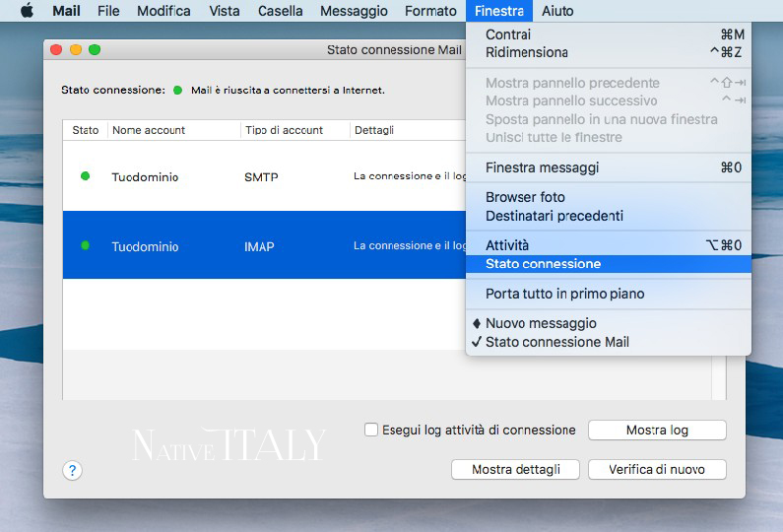Open the Aiuto menu
The width and height of the screenshot is (783, 532).
[557, 11]
